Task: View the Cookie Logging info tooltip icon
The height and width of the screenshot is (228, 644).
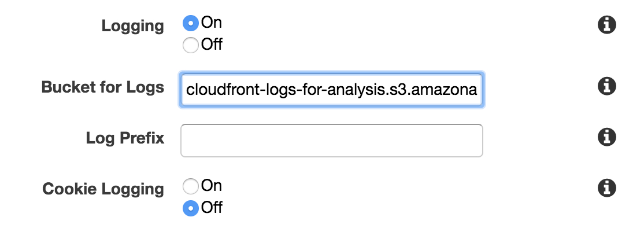Action: 606,188
